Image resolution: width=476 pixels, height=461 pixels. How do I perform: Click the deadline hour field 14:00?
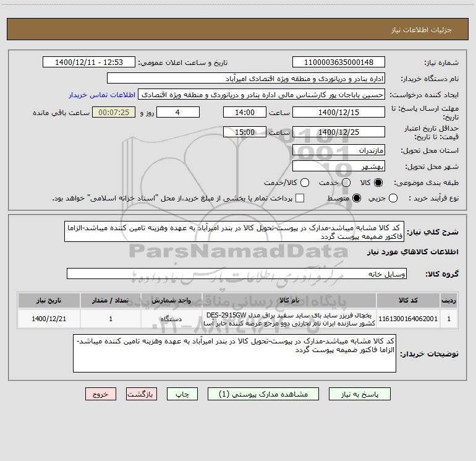(x=245, y=112)
